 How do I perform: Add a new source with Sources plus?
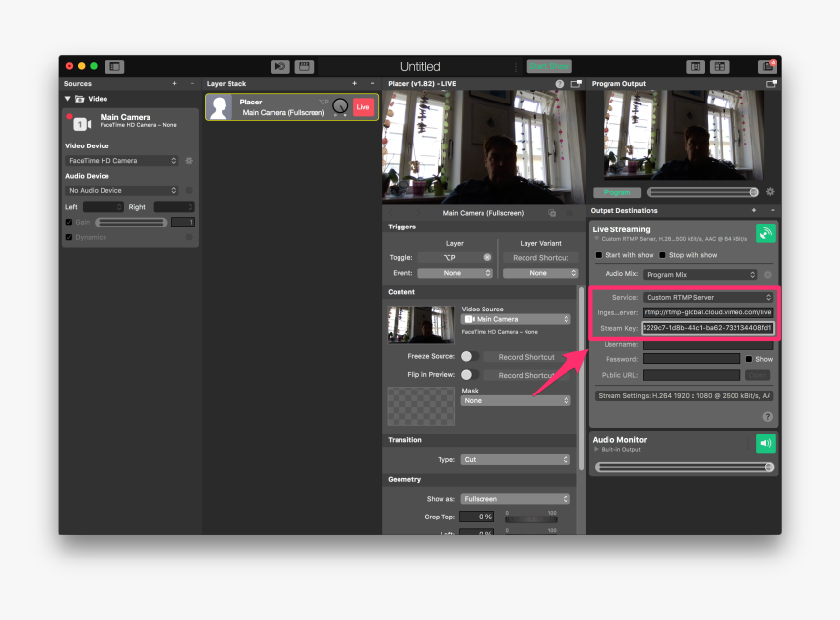pyautogui.click(x=174, y=84)
